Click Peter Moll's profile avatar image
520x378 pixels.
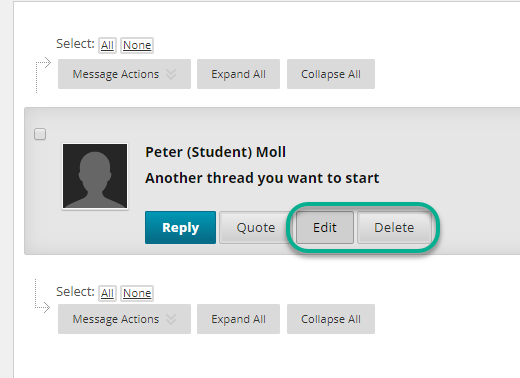[95, 176]
